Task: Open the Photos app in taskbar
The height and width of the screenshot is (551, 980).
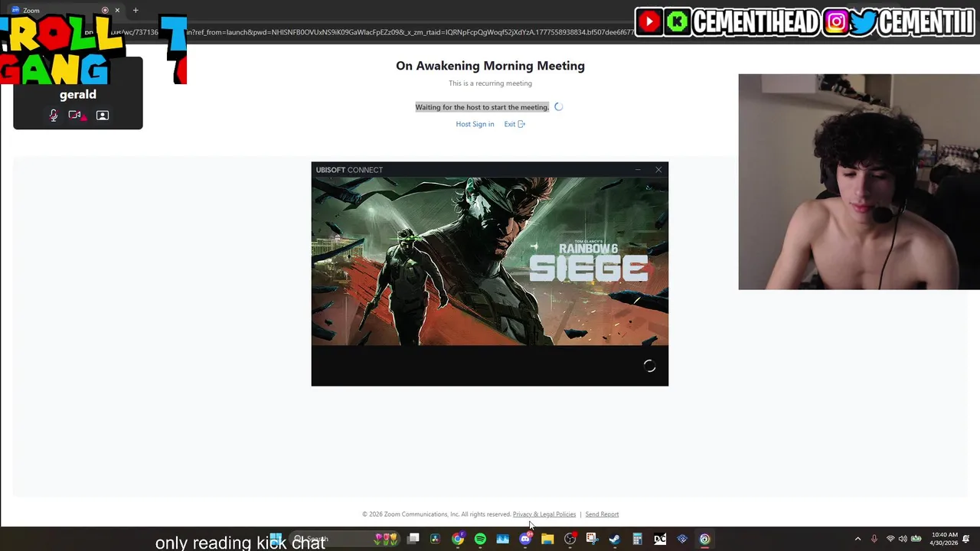Action: (503, 539)
